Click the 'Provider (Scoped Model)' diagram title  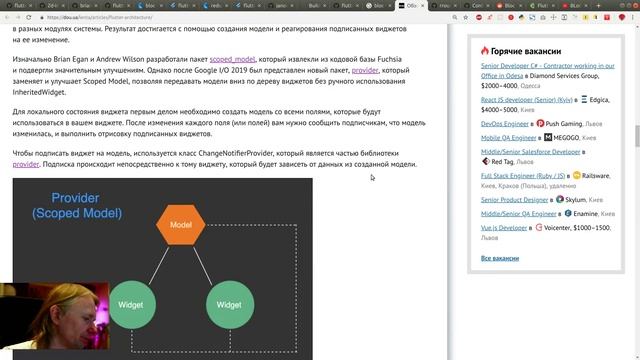click(x=76, y=205)
